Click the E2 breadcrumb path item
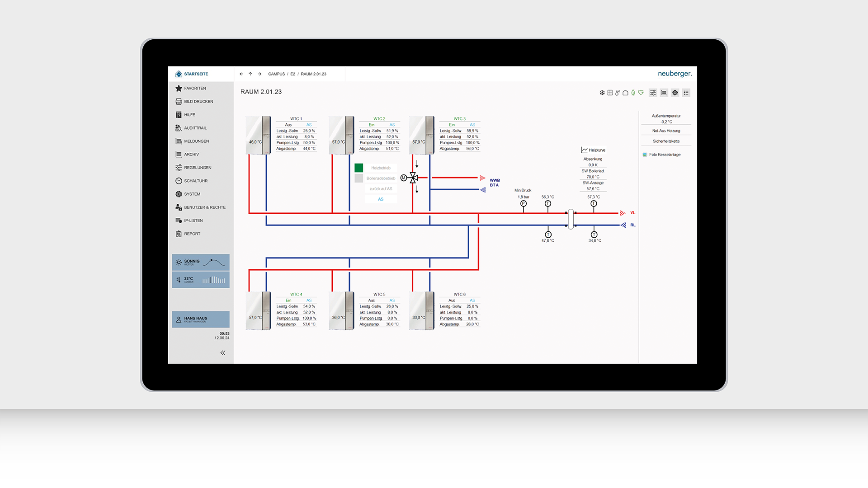Viewport: 868px width, 488px height. [292, 74]
